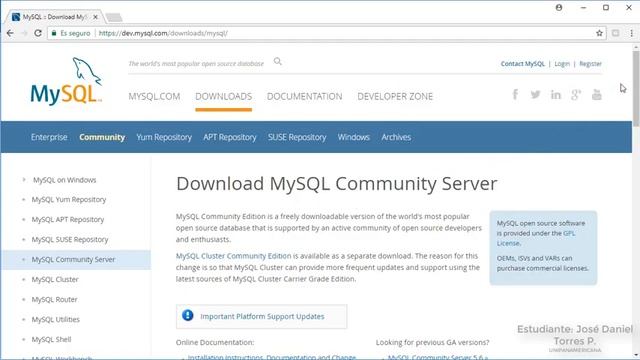Close the MySQL Download tab
640x360 pixels.
[95, 17]
